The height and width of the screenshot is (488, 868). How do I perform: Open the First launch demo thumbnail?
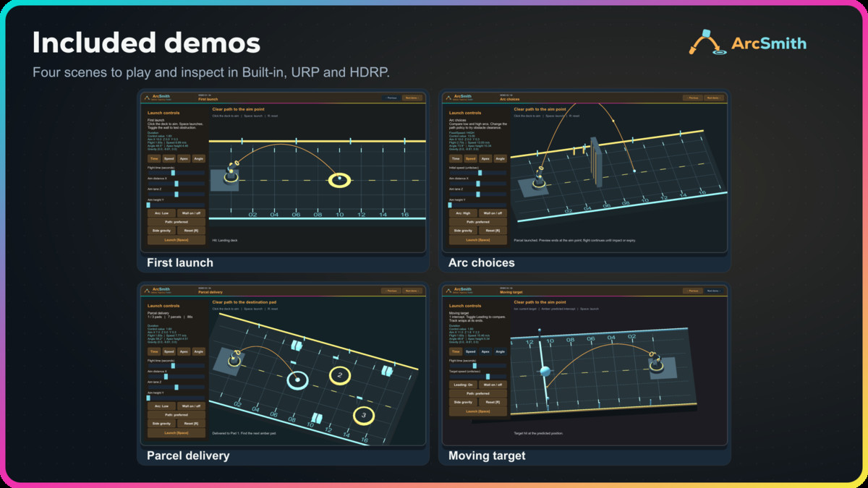(284, 172)
